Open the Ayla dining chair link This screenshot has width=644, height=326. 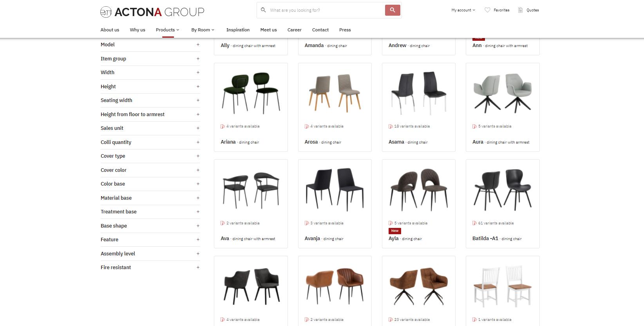(405, 239)
